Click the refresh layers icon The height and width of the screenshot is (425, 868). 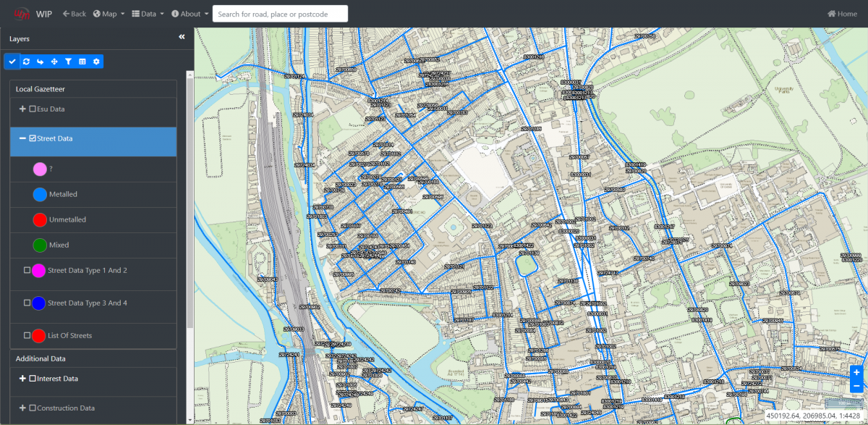26,62
